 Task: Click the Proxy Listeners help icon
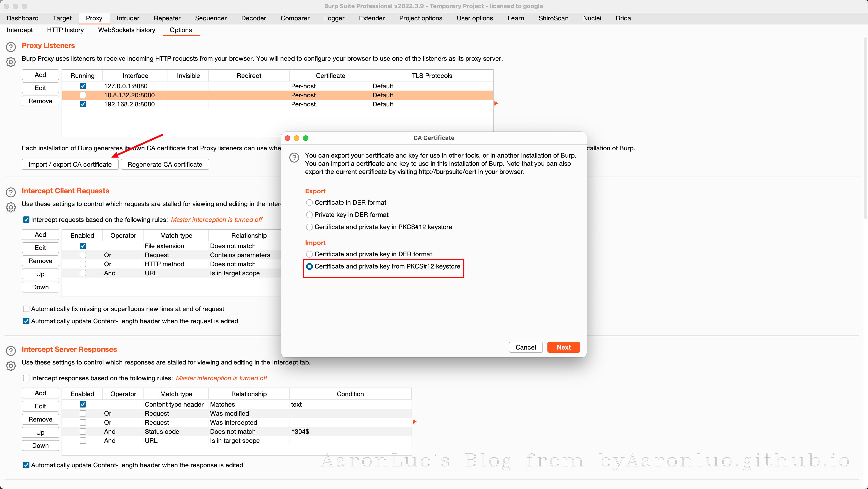pos(11,47)
